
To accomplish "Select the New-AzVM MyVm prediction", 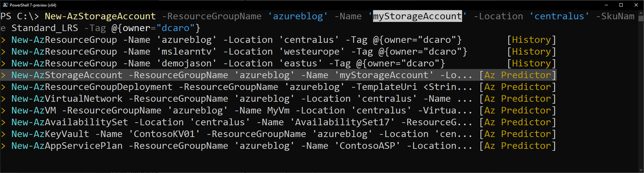I will click(278, 111).
